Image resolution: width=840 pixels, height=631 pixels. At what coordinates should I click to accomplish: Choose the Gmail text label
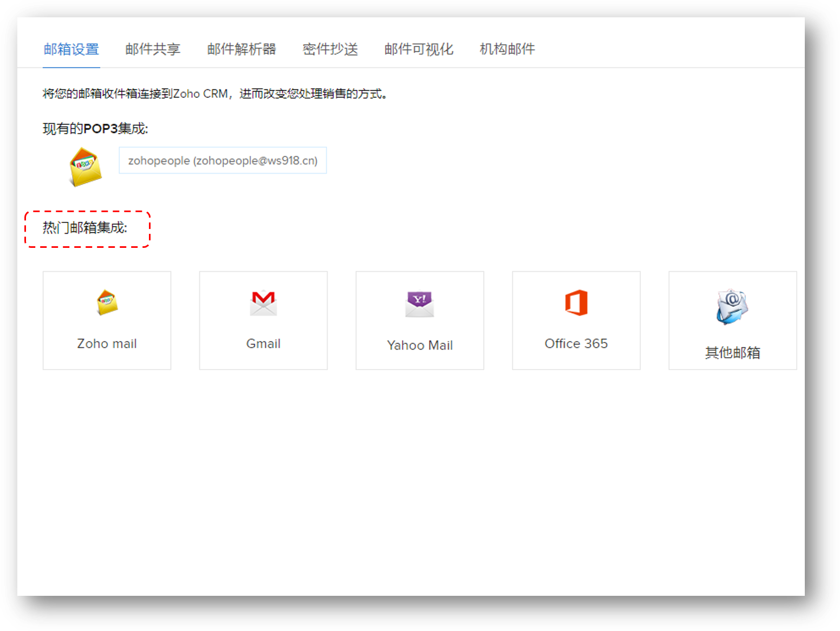pyautogui.click(x=263, y=344)
